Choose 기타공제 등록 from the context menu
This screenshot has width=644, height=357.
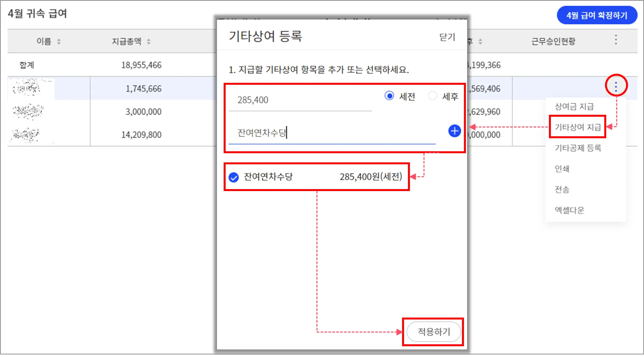(x=578, y=148)
